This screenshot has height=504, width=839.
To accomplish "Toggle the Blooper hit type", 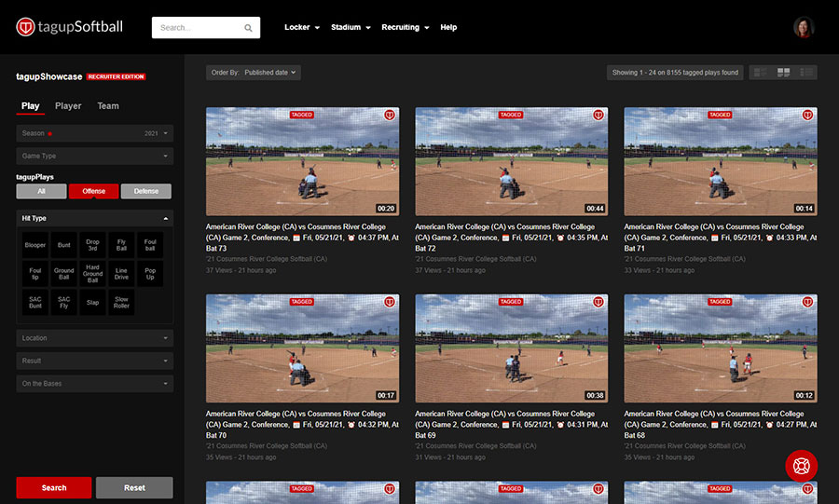I will pyautogui.click(x=34, y=245).
